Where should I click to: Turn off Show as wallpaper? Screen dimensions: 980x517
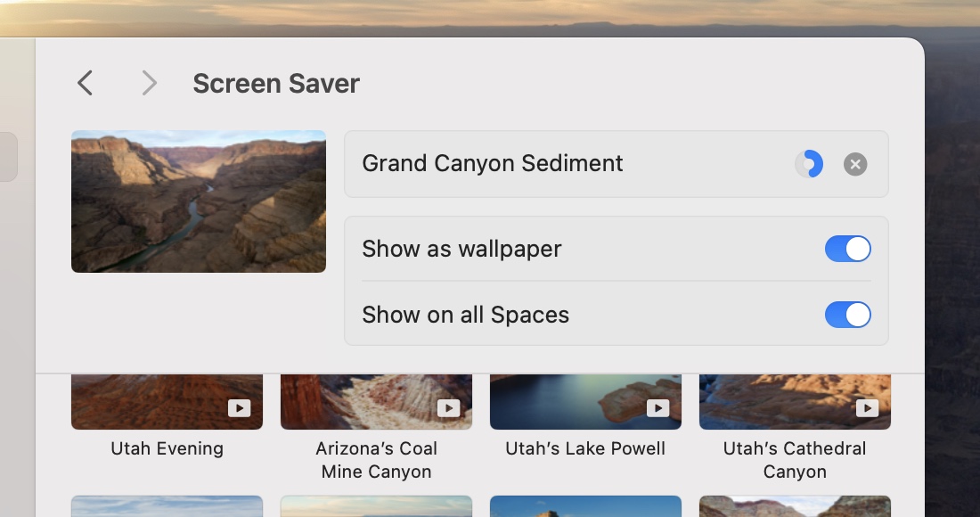click(x=847, y=249)
